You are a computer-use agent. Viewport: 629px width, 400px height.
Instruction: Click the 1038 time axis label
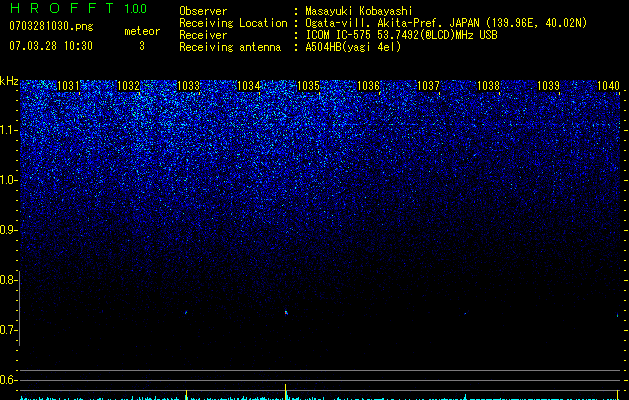tap(488, 86)
